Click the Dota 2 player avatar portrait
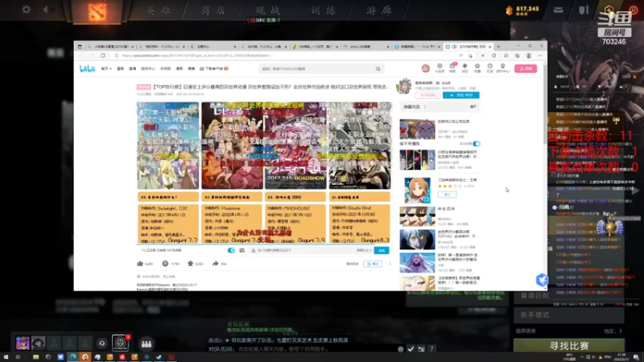This screenshot has width=644, height=362. tap(23, 343)
